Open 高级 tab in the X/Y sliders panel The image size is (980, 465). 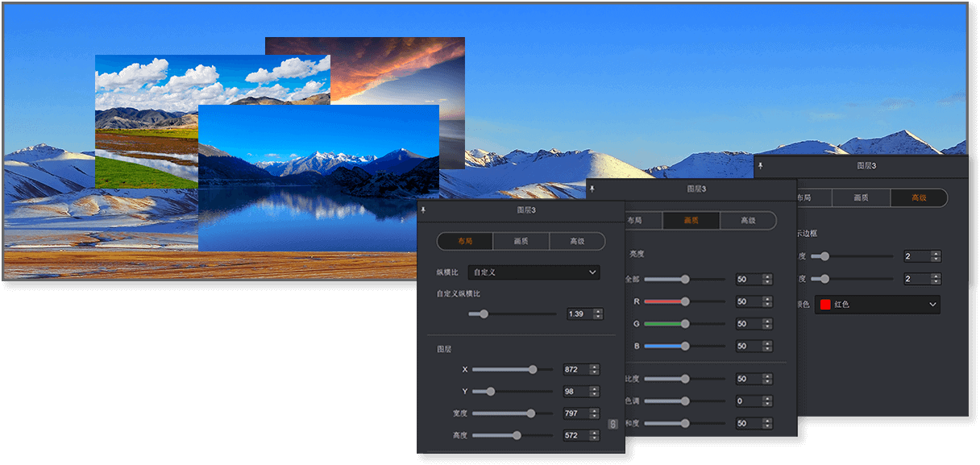577,241
